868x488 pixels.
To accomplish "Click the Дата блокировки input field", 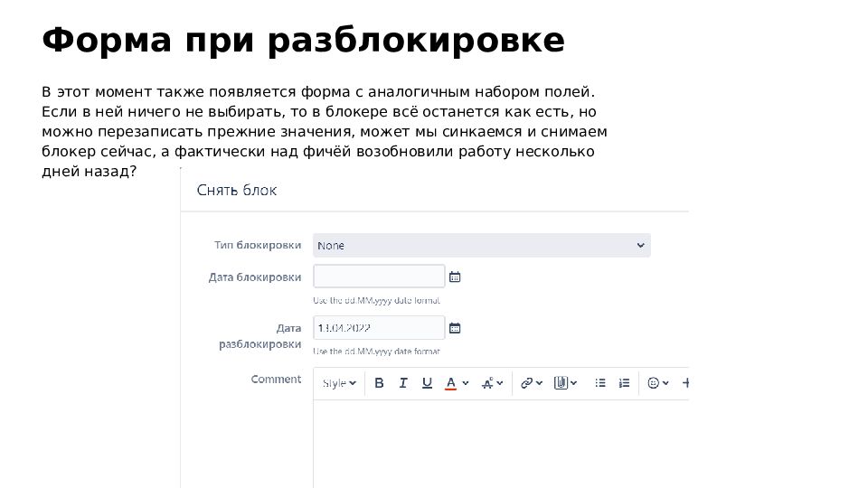I will coord(379,277).
